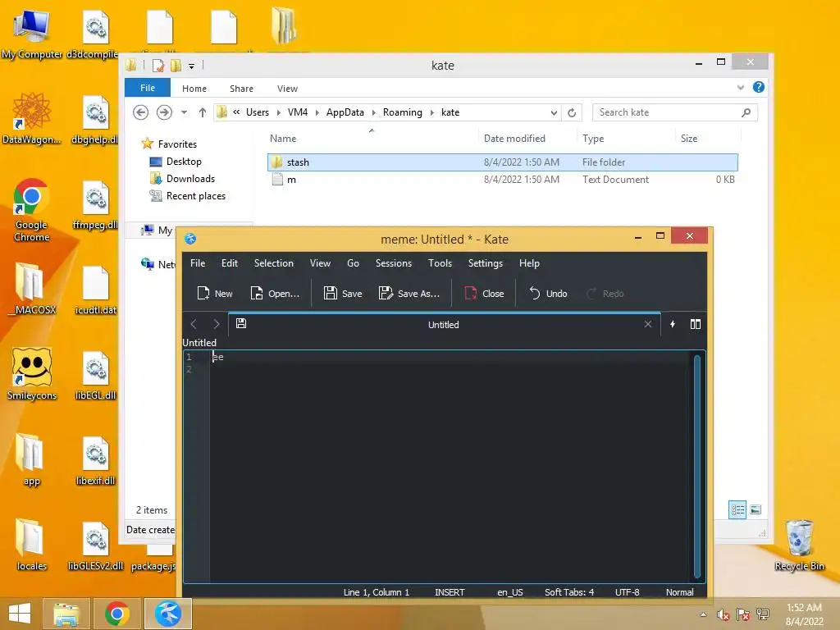Image resolution: width=840 pixels, height=630 pixels.
Task: Go up one folder level in Explorer
Action: coord(202,112)
